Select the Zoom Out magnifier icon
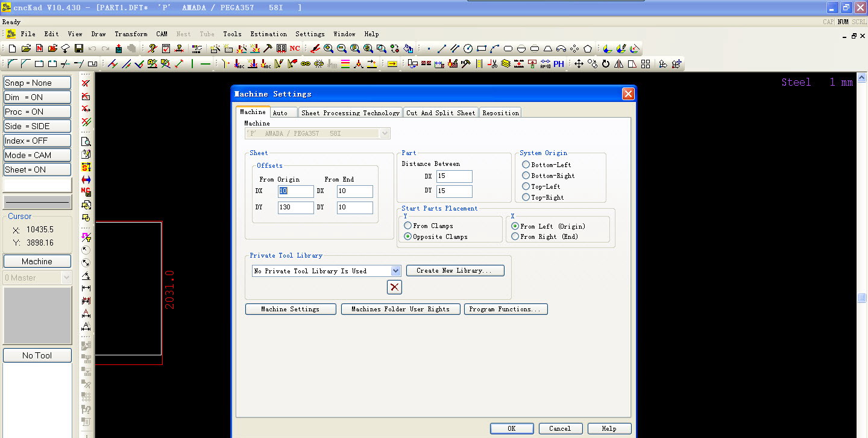 pos(342,48)
